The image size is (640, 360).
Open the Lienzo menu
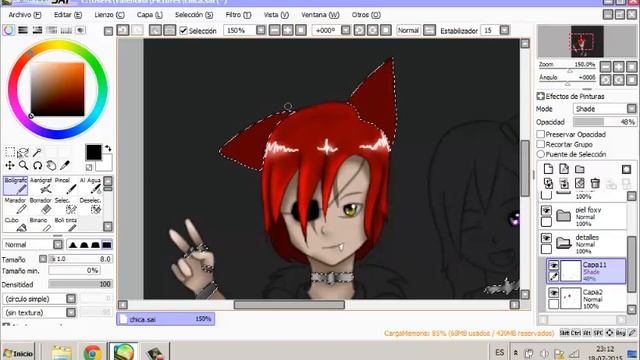point(109,15)
